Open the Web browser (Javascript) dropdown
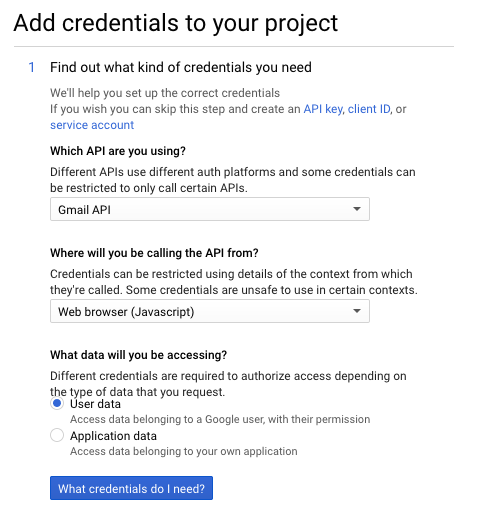This screenshot has width=494, height=519. [210, 311]
